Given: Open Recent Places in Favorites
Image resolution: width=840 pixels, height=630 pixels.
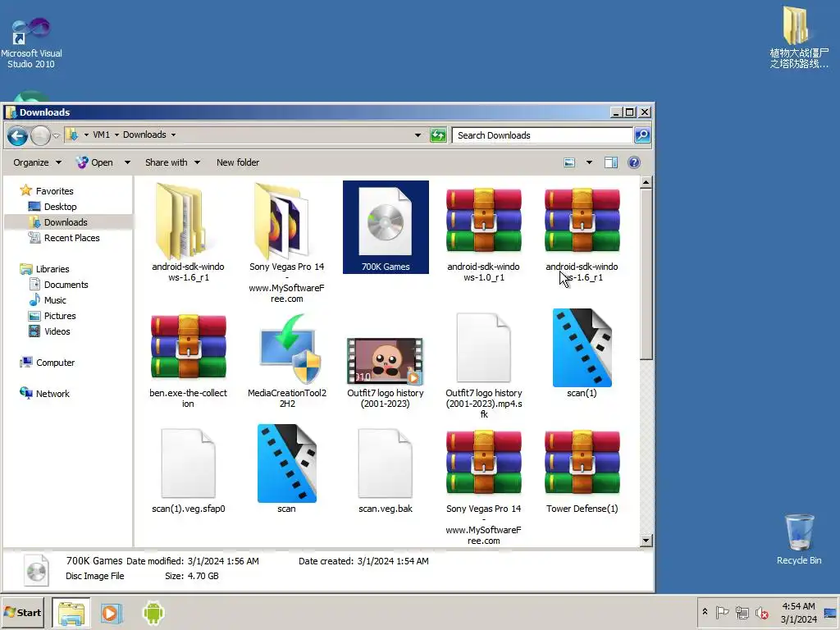Looking at the screenshot, I should [64, 238].
